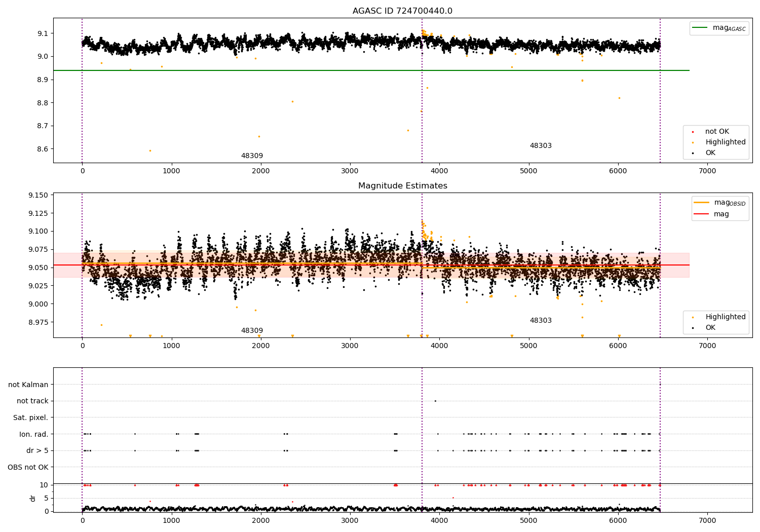The height and width of the screenshot is (532, 760).
Task: Click the lone 'not track' data point near 3950
Action: 435,401
